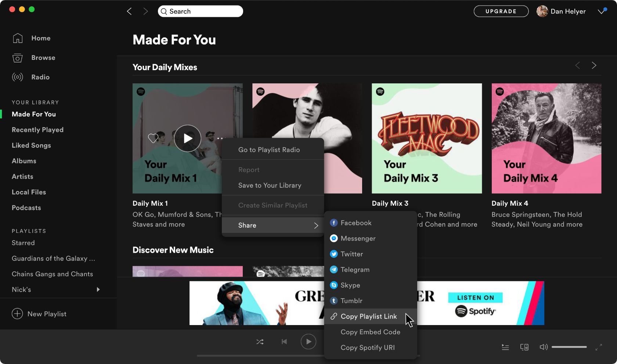Open connect to a device
This screenshot has height=364, width=617.
pos(524,347)
